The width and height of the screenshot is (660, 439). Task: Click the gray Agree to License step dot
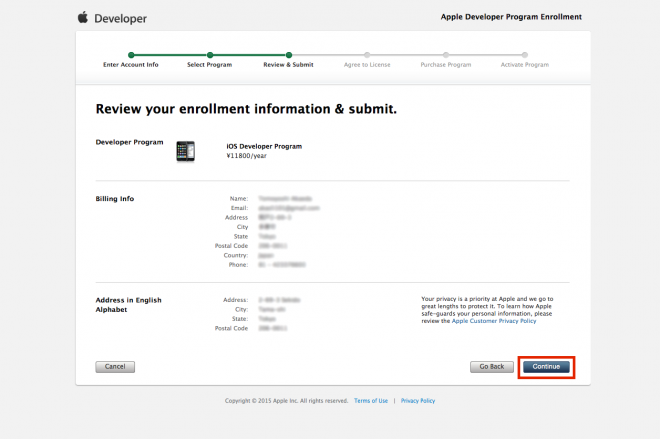tap(367, 55)
